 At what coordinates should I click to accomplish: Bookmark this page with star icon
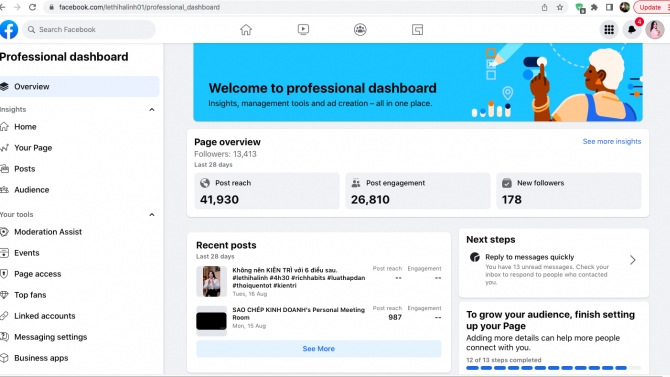tap(560, 7)
